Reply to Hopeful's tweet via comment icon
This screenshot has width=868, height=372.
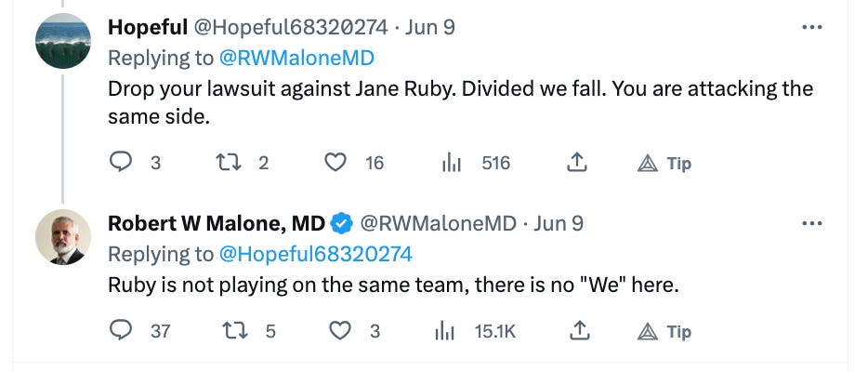point(121,163)
